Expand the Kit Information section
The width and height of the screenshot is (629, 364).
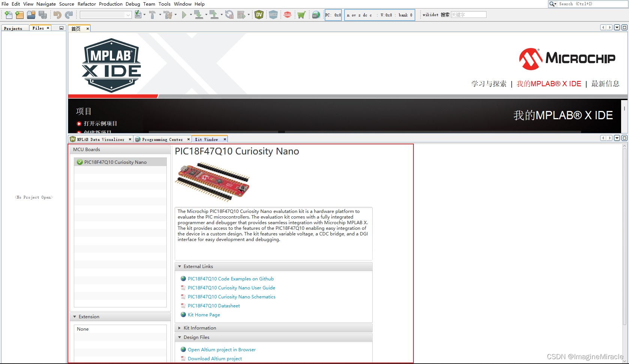click(180, 328)
